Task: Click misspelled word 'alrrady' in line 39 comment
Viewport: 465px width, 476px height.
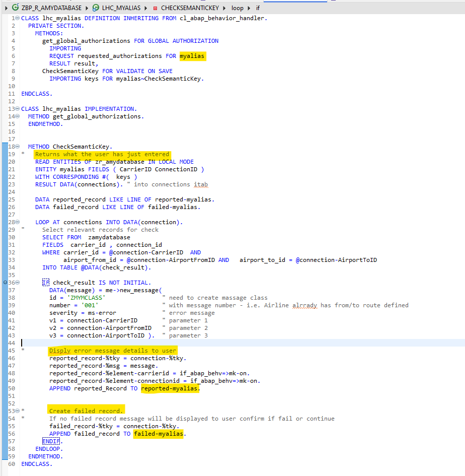Action: point(305,305)
